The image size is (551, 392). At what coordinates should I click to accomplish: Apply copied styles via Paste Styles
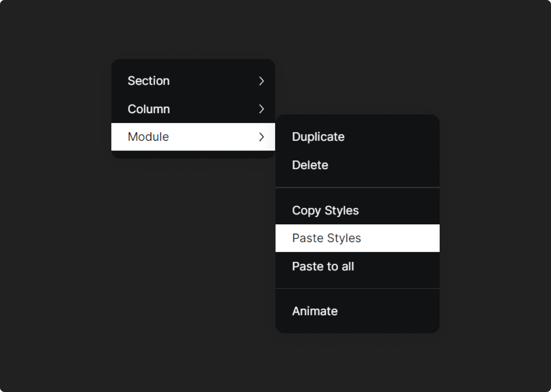pos(326,238)
